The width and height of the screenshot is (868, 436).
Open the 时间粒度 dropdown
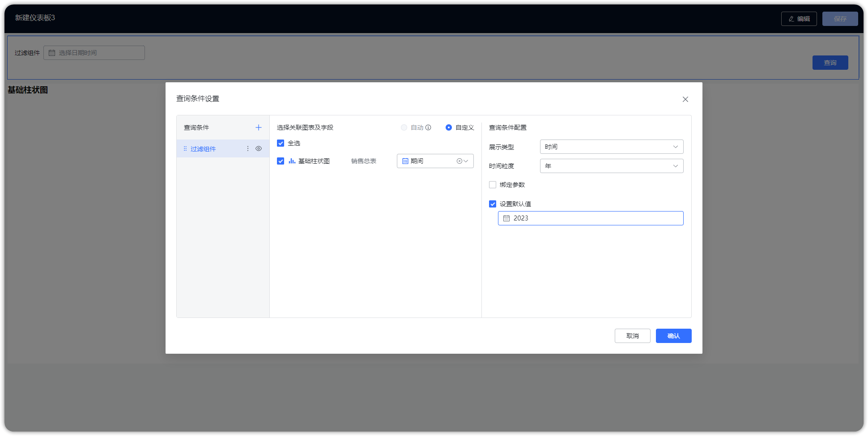pos(612,166)
